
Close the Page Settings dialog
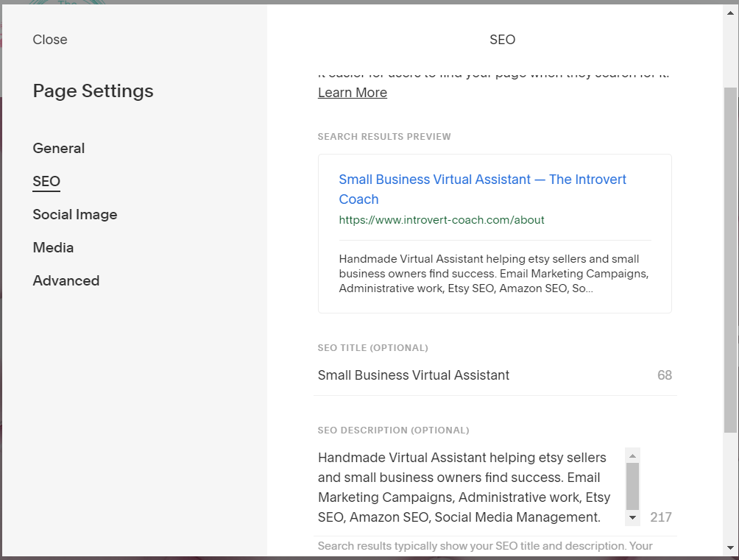pyautogui.click(x=50, y=40)
